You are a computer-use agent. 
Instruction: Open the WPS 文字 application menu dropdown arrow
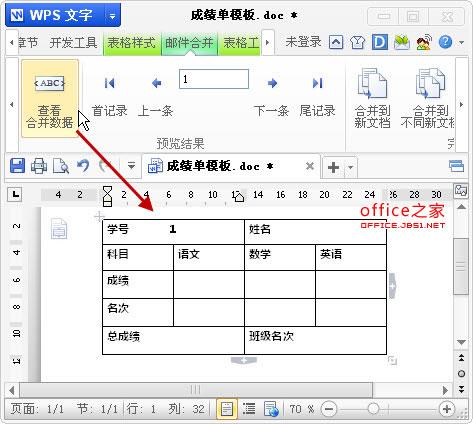coord(112,16)
